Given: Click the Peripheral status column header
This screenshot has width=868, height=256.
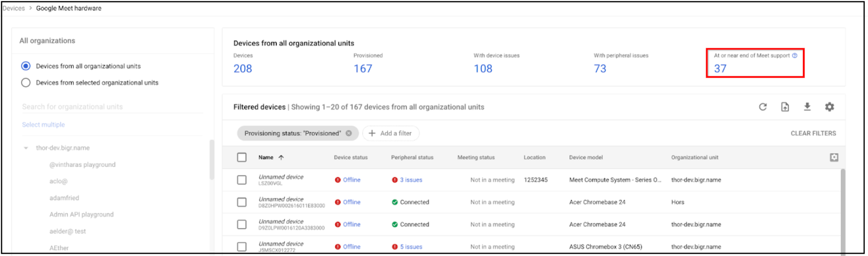Looking at the screenshot, I should (412, 157).
